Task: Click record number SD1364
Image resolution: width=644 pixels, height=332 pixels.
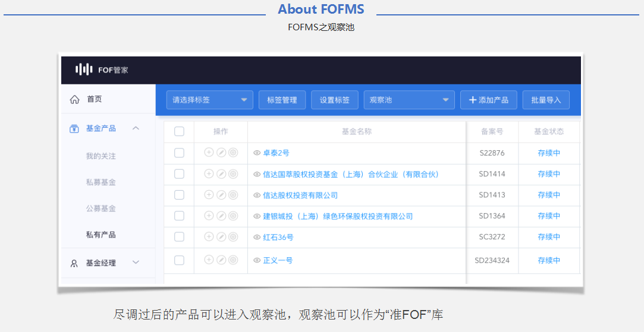Action: [492, 216]
